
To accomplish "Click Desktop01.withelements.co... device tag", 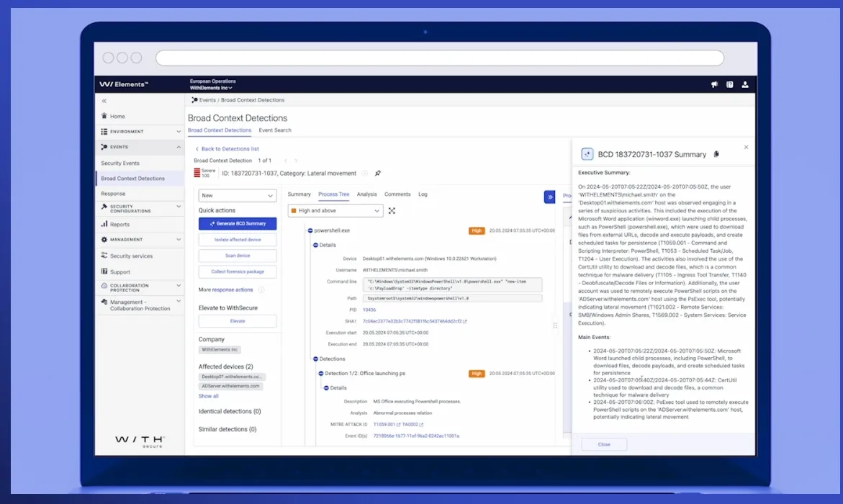I will point(232,377).
